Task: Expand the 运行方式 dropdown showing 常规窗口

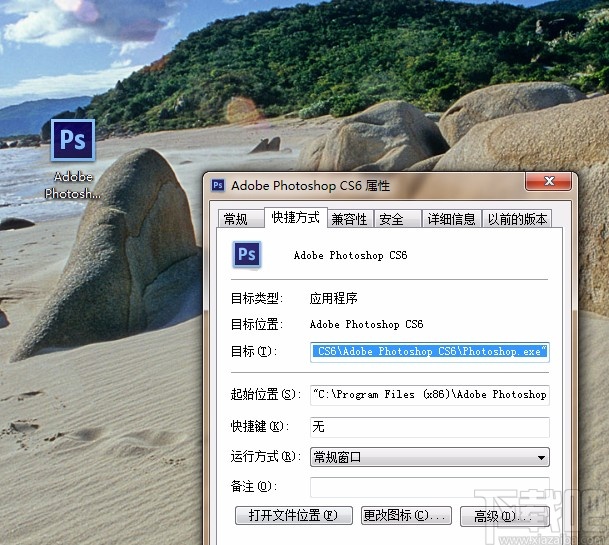Action: coord(430,457)
